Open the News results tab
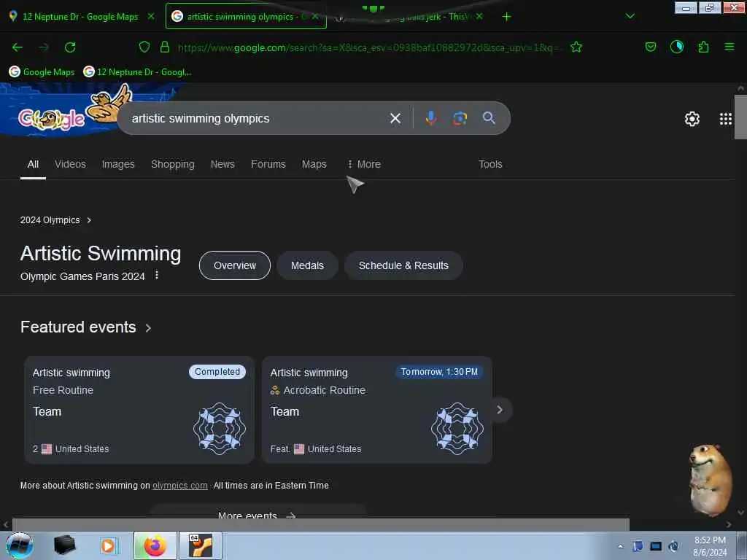This screenshot has height=560, width=747. tap(222, 164)
